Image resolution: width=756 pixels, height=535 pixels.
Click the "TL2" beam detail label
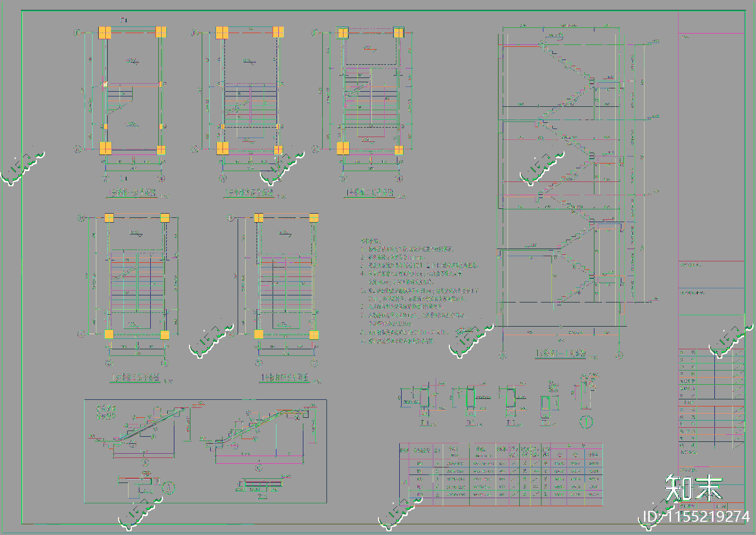471,423
